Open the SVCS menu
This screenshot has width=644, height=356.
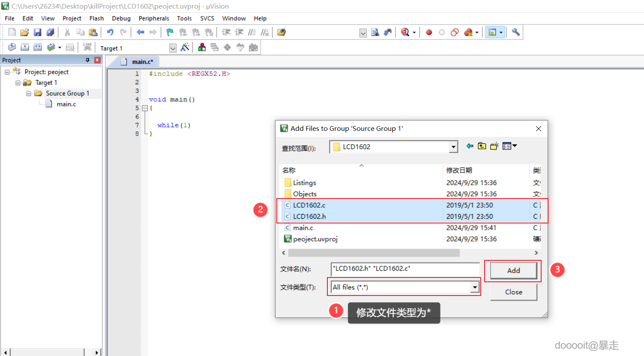pyautogui.click(x=207, y=18)
